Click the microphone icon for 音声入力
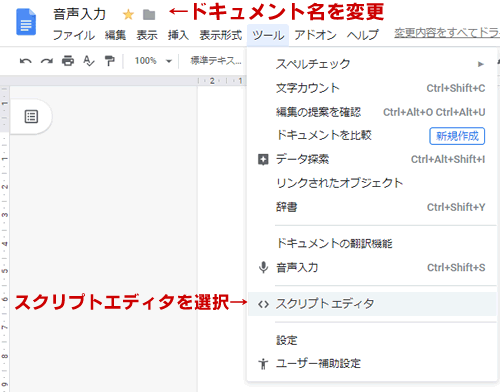500x392 pixels. pyautogui.click(x=263, y=267)
